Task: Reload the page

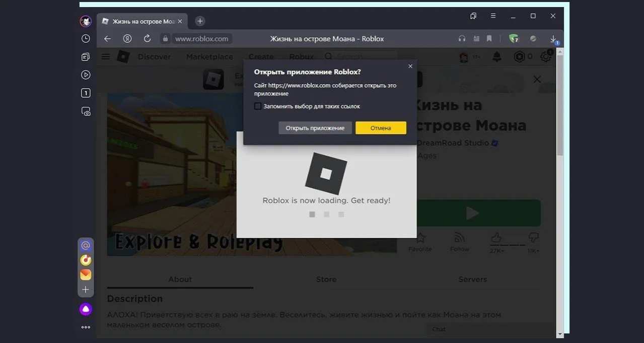Action: pyautogui.click(x=147, y=39)
